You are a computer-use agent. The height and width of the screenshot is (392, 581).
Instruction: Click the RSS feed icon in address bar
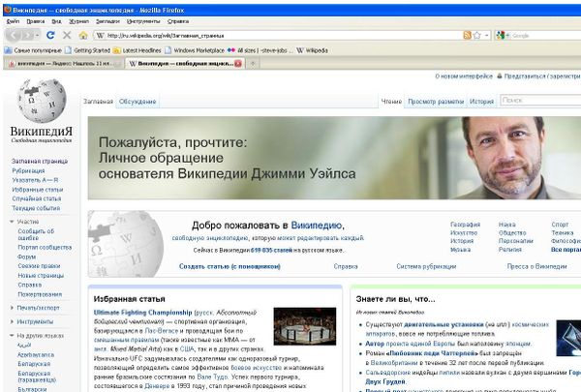(x=468, y=35)
